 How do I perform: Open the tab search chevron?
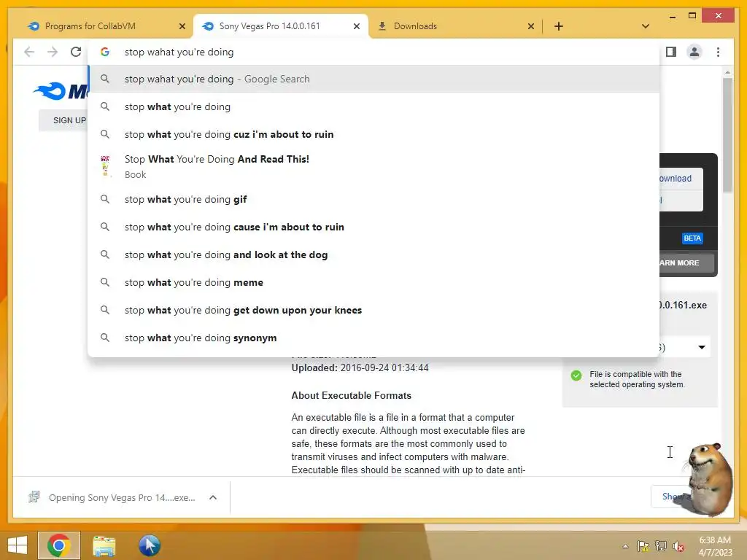646,26
